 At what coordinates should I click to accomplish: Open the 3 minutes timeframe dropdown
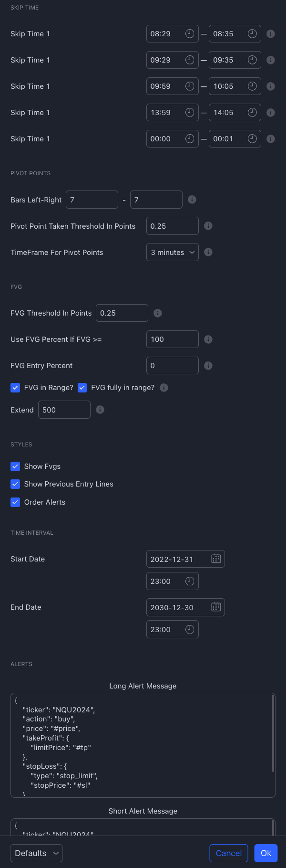pyautogui.click(x=173, y=252)
